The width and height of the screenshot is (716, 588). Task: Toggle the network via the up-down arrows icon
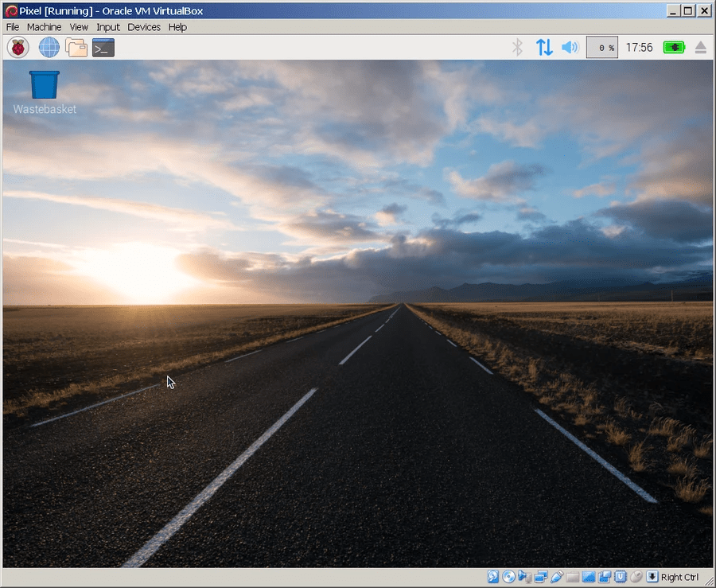coord(544,47)
